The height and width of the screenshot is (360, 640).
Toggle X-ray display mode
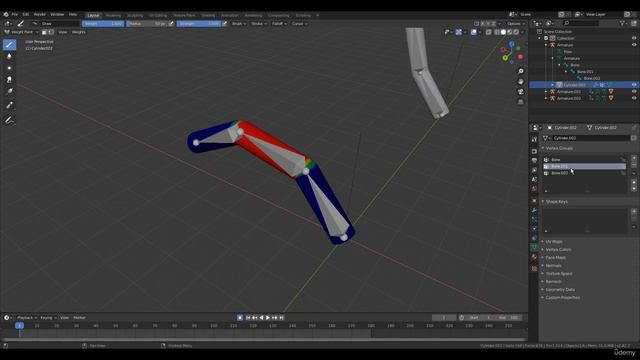pyautogui.click(x=489, y=32)
